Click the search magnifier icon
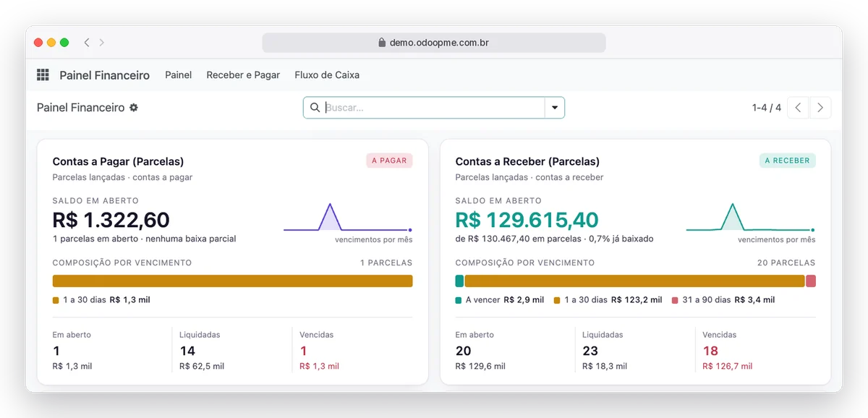This screenshot has width=868, height=418. click(x=315, y=108)
